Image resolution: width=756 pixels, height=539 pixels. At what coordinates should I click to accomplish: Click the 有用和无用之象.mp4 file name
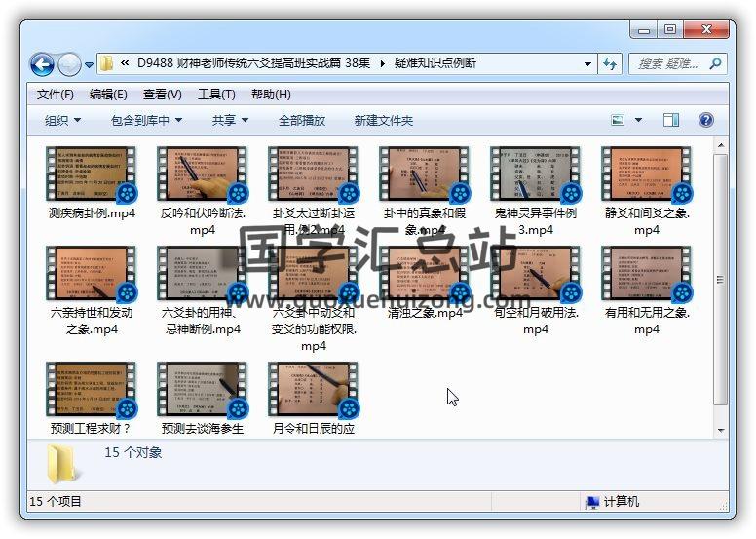[647, 321]
